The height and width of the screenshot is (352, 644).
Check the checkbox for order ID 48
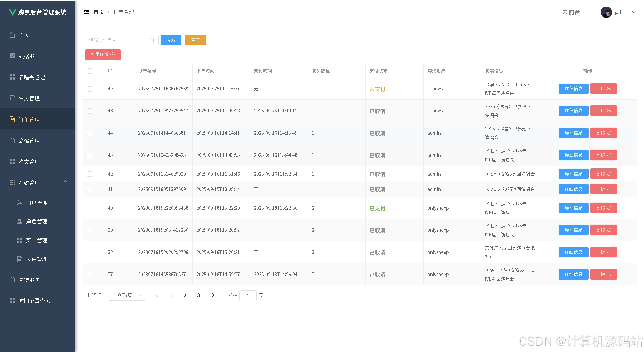click(x=90, y=111)
